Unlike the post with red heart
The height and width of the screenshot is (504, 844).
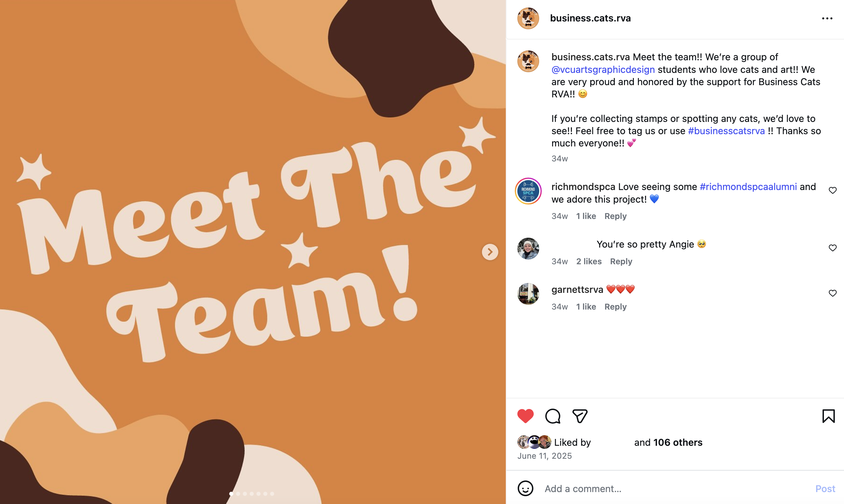coord(525,416)
